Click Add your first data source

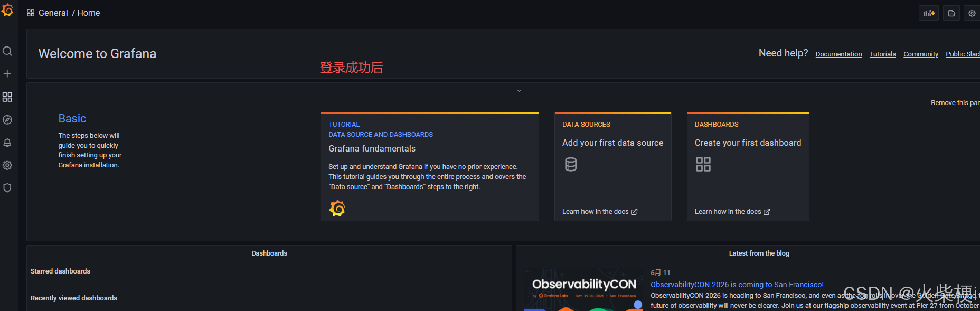click(612, 143)
